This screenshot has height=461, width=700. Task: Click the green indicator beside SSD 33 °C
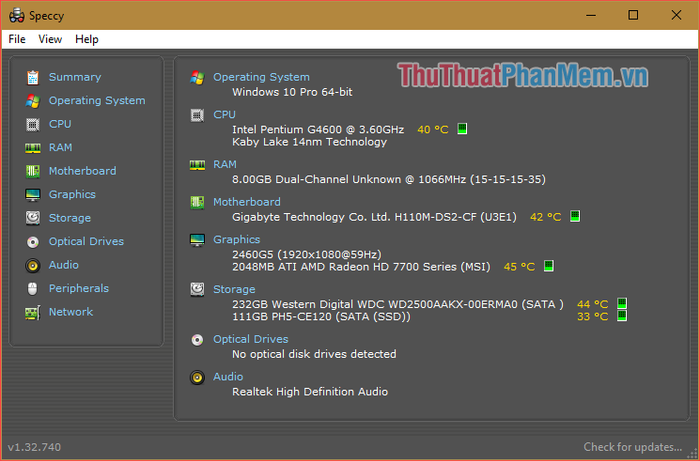pyautogui.click(x=622, y=316)
